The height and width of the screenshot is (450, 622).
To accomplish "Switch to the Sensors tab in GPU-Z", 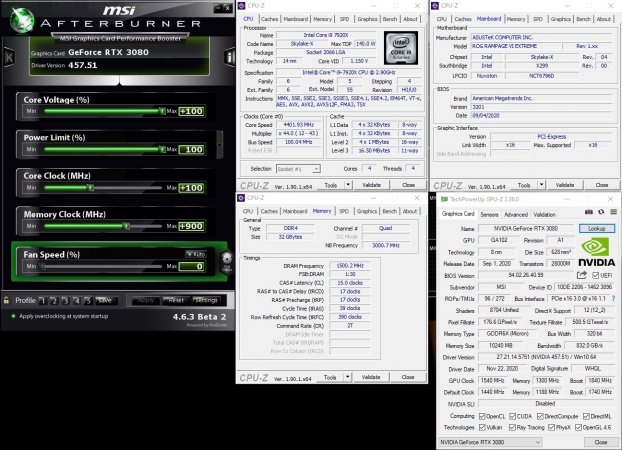I will click(x=489, y=214).
